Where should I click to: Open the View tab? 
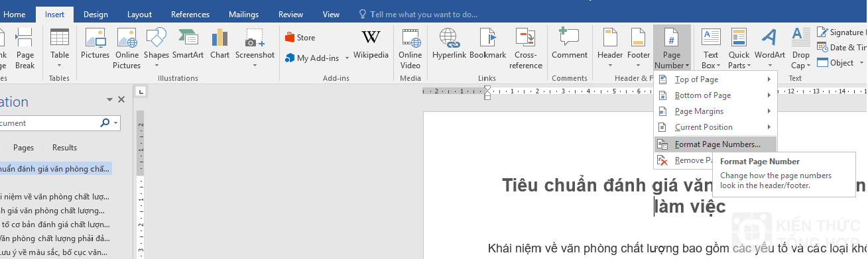point(331,14)
